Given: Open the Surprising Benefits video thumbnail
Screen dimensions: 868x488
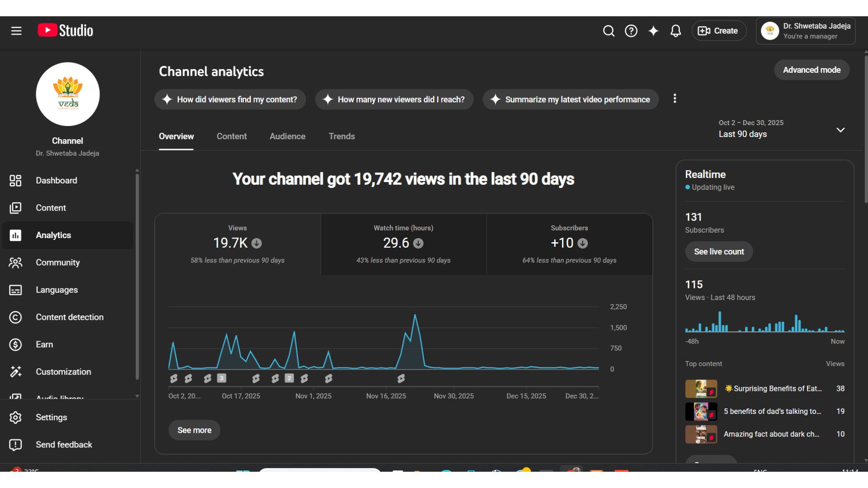Looking at the screenshot, I should coord(701,389).
